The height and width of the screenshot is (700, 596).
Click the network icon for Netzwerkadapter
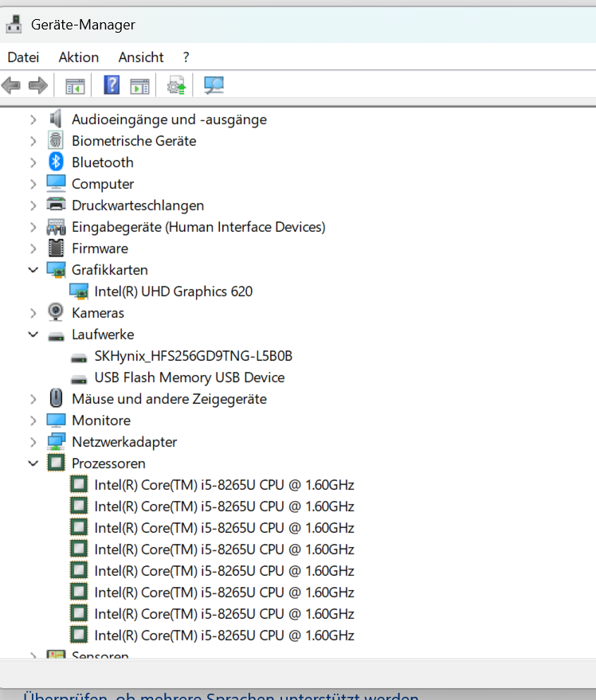click(x=56, y=441)
